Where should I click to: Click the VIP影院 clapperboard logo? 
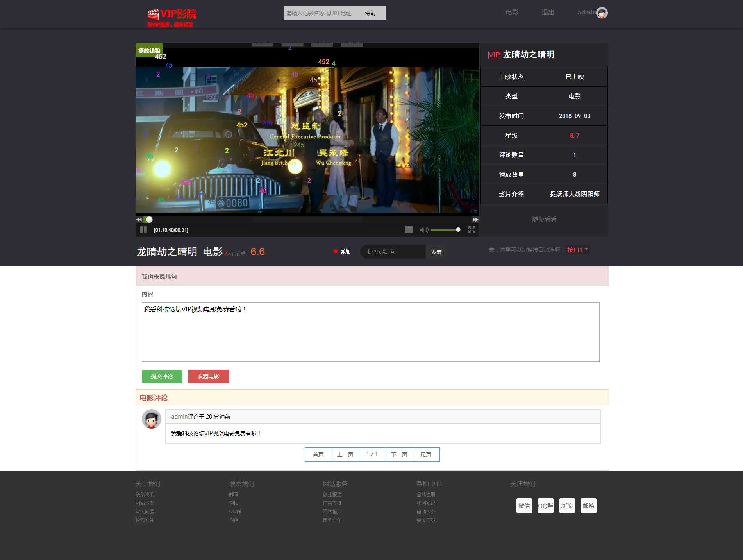point(172,18)
